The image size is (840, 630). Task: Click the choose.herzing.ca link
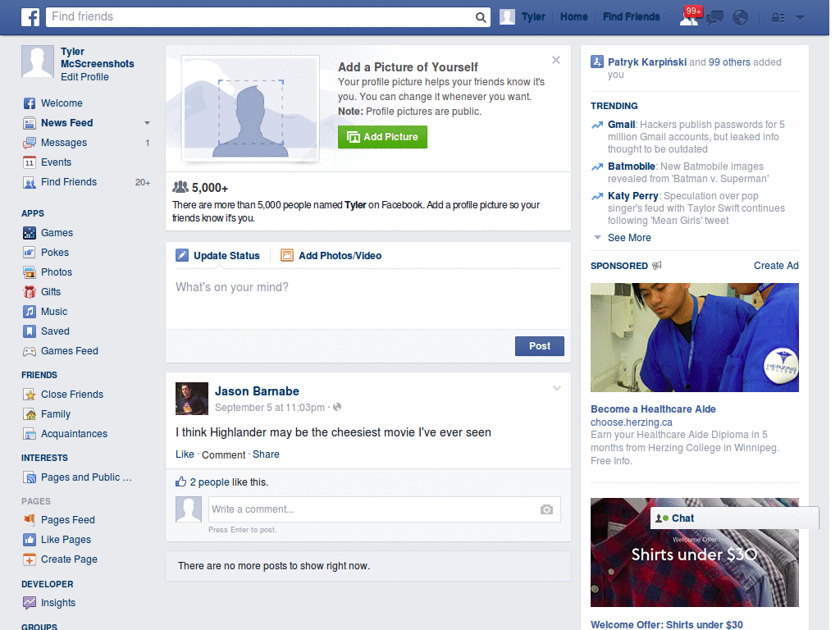coord(631,422)
